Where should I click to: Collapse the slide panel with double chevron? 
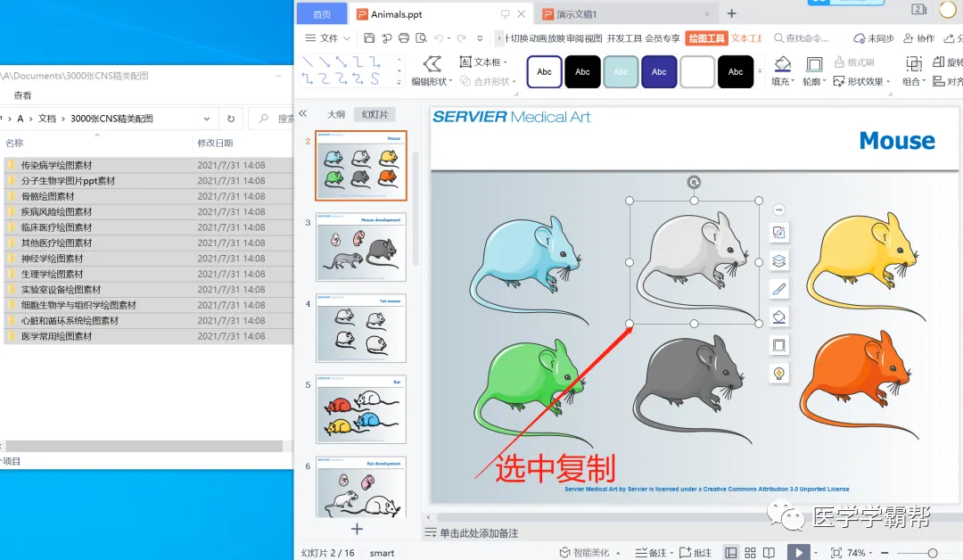(x=303, y=113)
